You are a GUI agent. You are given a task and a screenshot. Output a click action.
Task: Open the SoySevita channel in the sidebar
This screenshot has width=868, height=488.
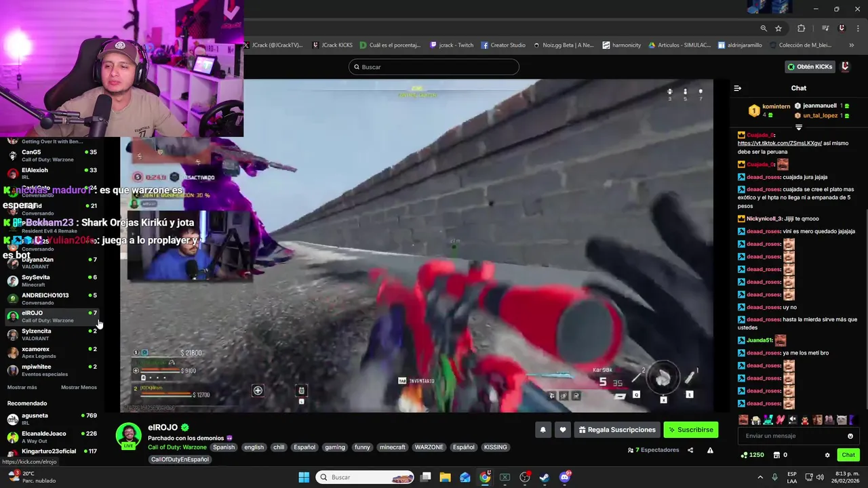[x=52, y=281]
